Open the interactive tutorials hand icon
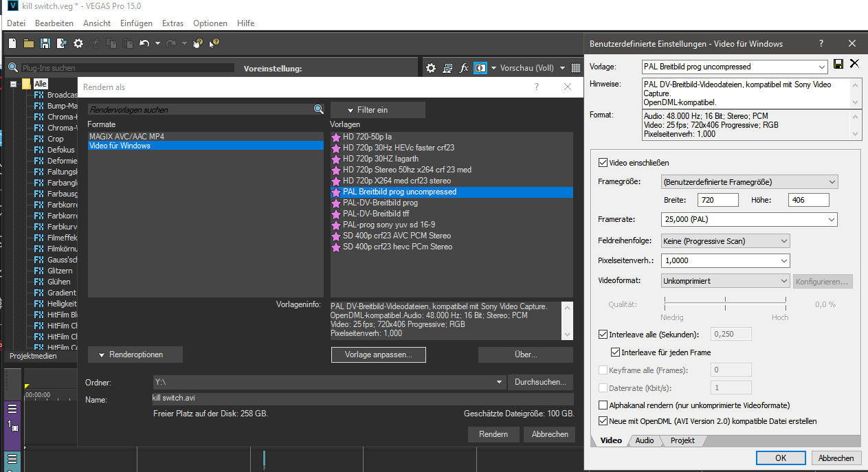 tap(198, 43)
